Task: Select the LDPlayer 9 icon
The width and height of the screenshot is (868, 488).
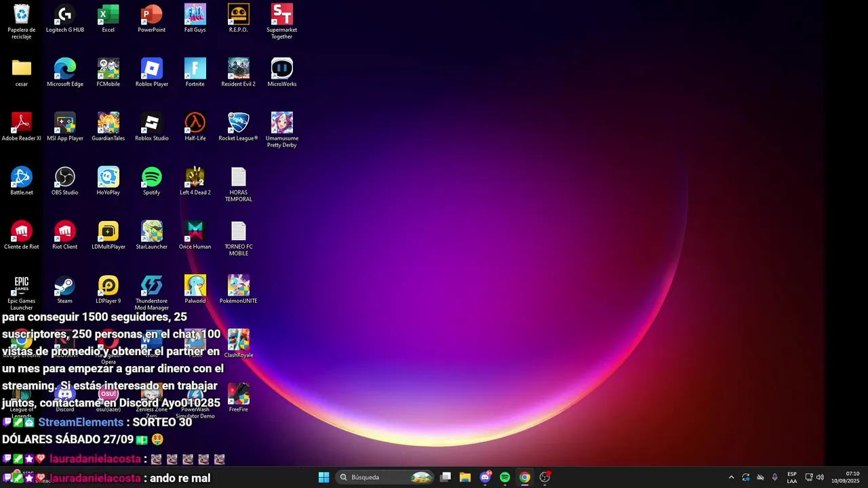Action: (x=108, y=290)
